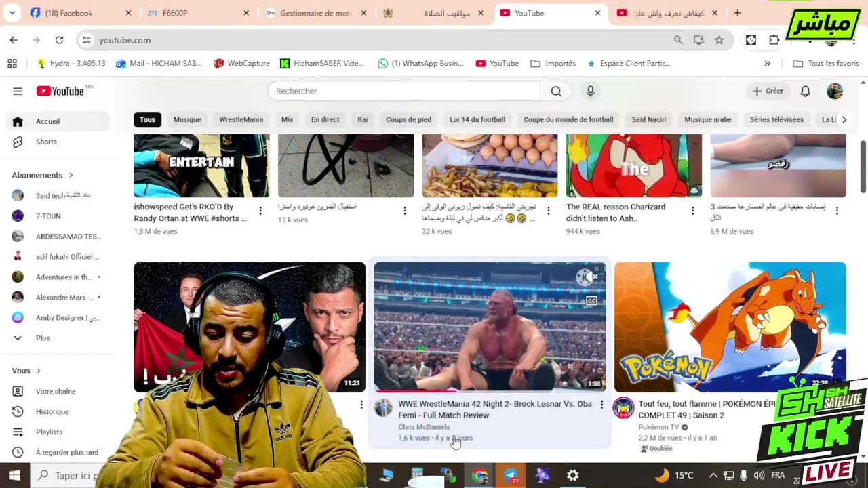
Task: Open Chris McDaniels channel link
Action: tap(424, 427)
